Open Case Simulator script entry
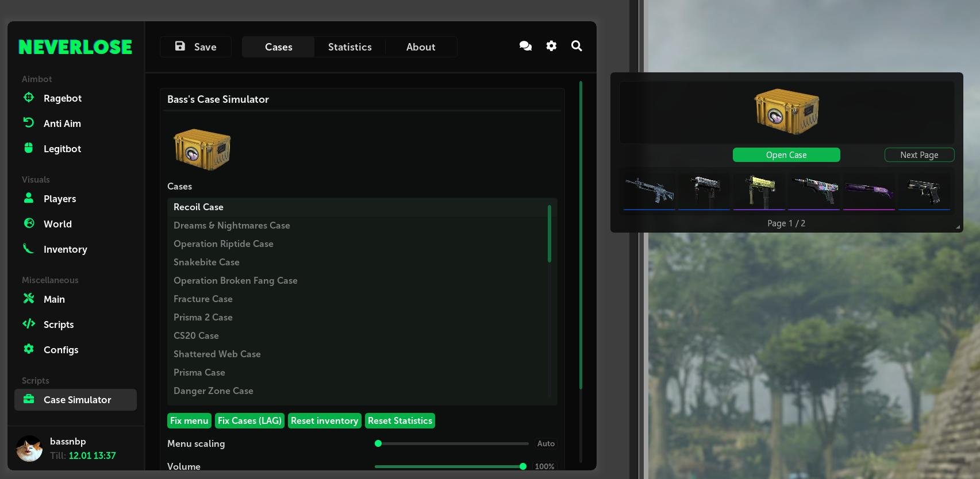This screenshot has width=980, height=479. coord(75,400)
